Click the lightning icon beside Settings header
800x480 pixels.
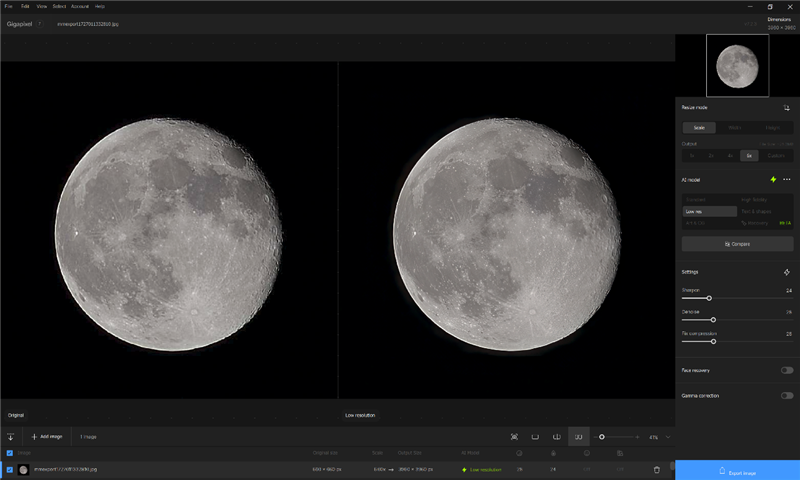pyautogui.click(x=787, y=272)
